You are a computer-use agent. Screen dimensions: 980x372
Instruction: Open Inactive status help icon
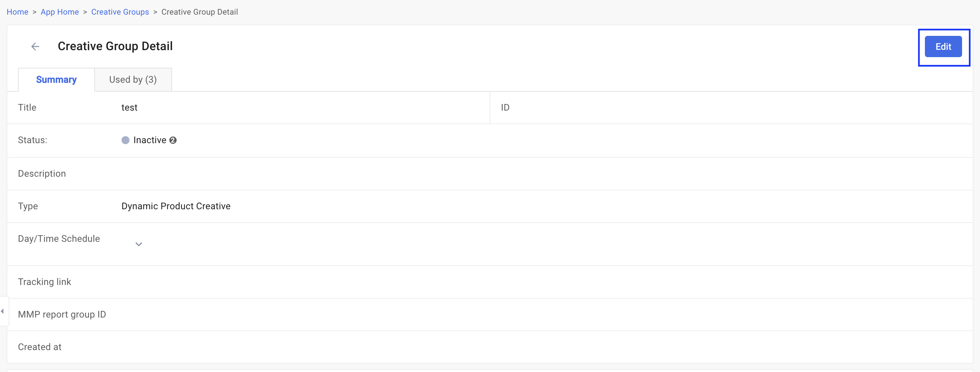click(173, 140)
